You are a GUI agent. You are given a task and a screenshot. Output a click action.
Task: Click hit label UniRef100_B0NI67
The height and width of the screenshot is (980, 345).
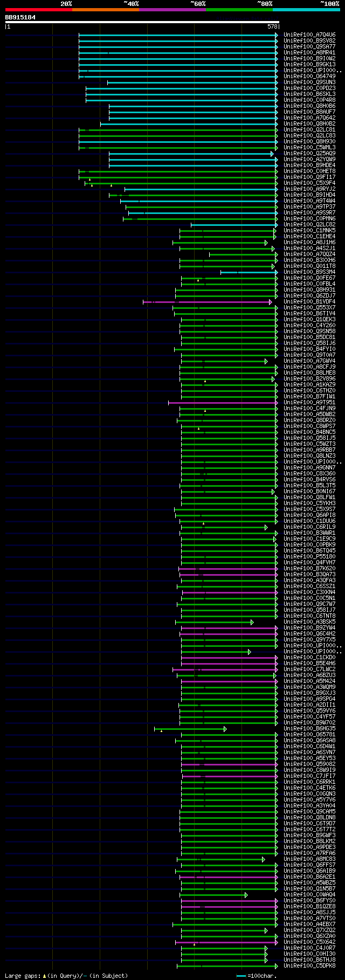pyautogui.click(x=309, y=491)
